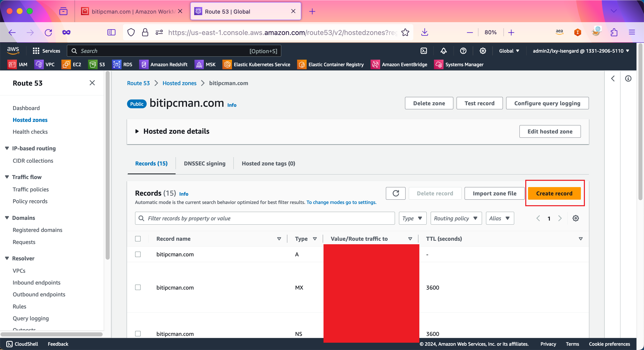The width and height of the screenshot is (644, 350).
Task: Open the S3 shortcut
Action: click(97, 64)
